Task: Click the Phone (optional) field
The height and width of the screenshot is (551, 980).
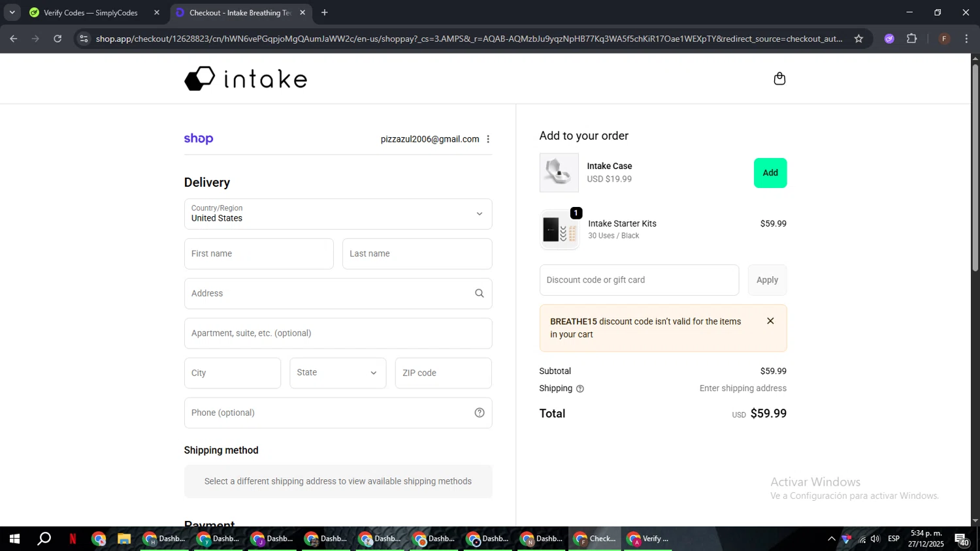Action: [x=338, y=413]
